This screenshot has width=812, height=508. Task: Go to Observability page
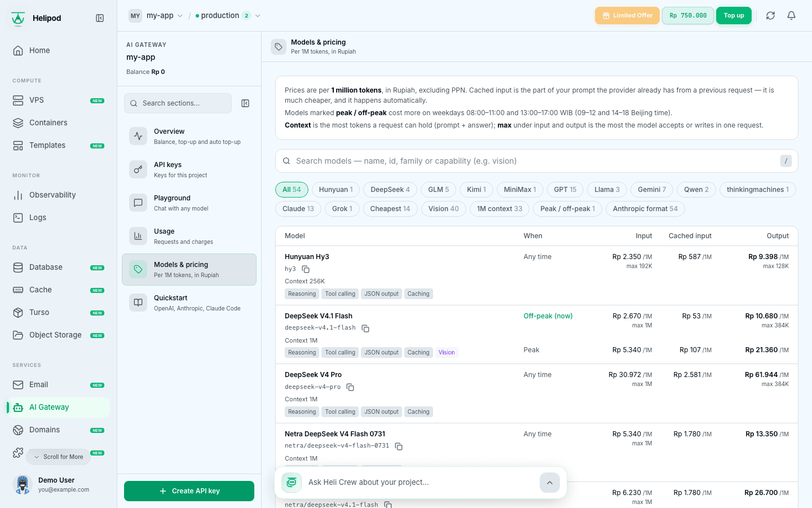point(59,195)
